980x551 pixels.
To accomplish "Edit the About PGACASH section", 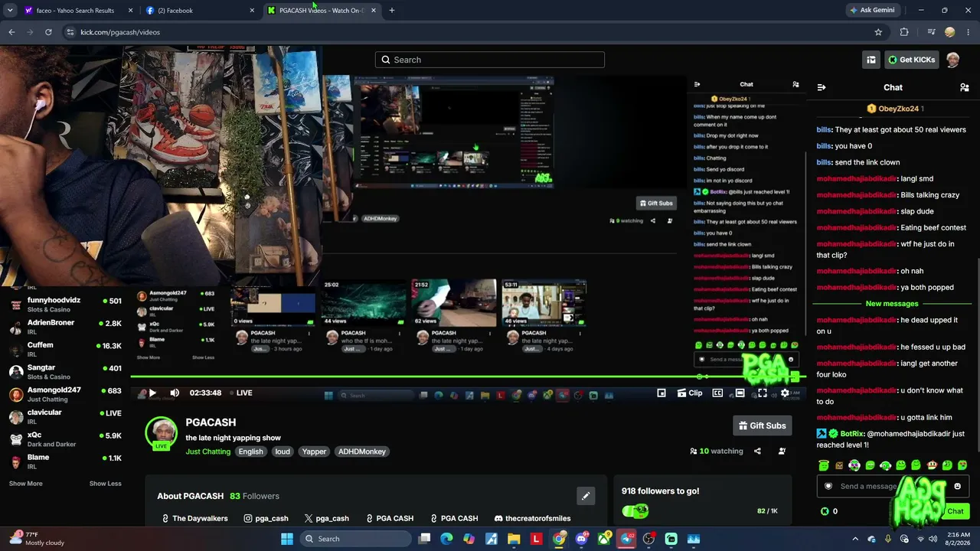I will point(586,496).
